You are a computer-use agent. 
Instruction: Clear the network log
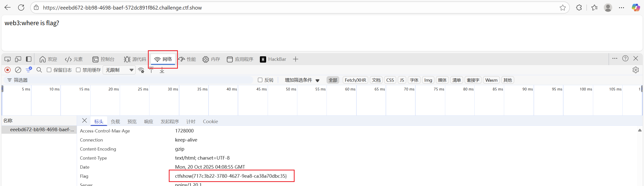tap(18, 70)
